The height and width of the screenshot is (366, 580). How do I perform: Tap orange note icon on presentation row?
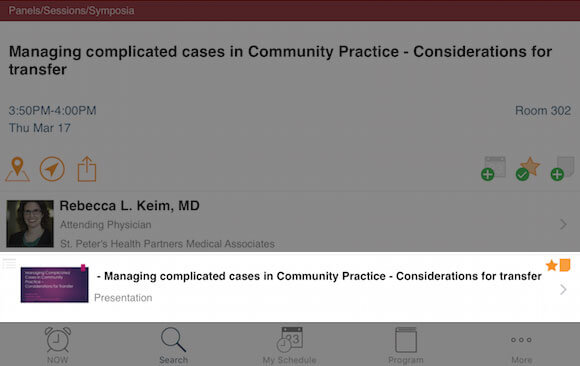(565, 265)
